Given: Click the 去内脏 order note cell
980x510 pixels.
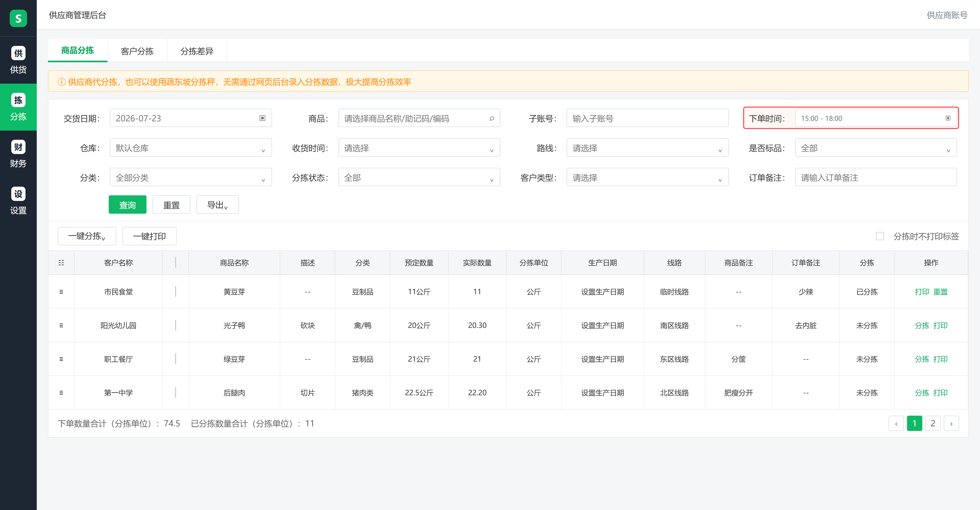Looking at the screenshot, I should pos(805,325).
